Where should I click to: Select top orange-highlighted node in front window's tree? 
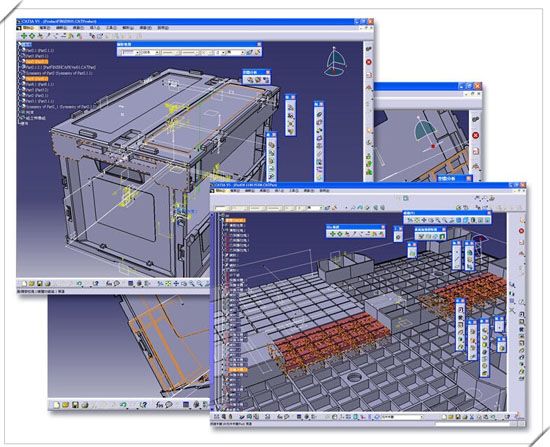(x=235, y=220)
